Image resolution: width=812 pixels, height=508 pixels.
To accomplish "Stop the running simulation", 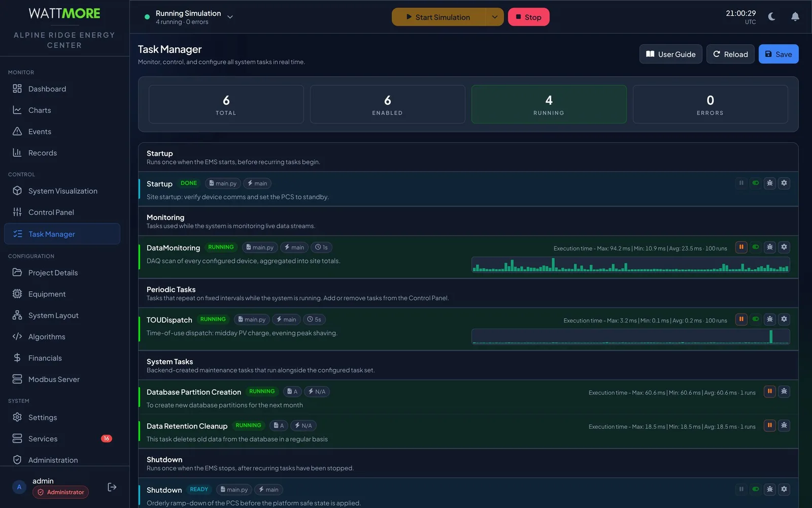I will point(528,17).
